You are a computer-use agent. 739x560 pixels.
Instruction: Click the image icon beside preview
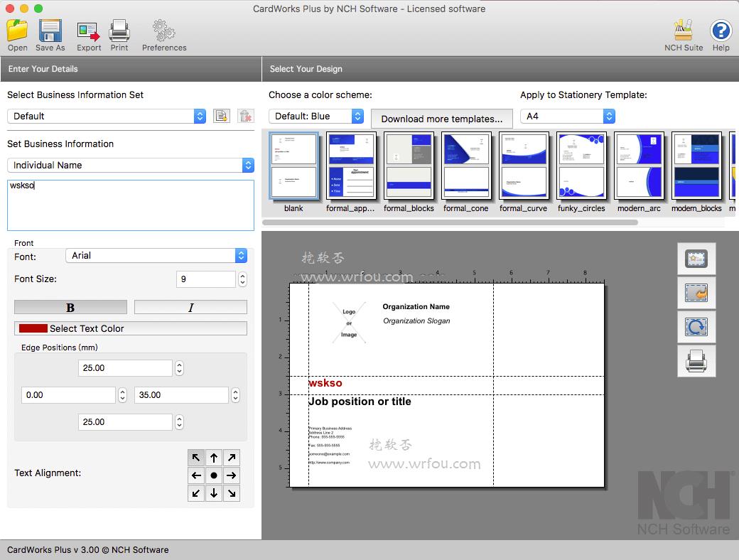(696, 259)
